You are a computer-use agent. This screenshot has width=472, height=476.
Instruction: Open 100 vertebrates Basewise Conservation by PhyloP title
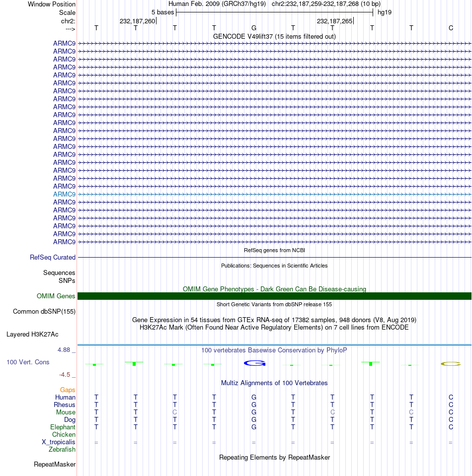pos(274,350)
